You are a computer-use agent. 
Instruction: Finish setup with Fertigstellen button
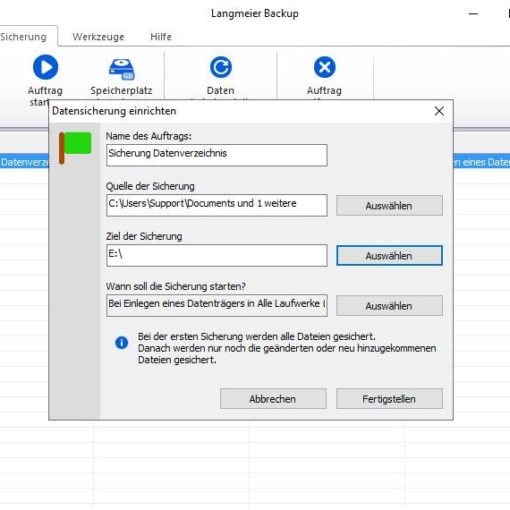(389, 399)
